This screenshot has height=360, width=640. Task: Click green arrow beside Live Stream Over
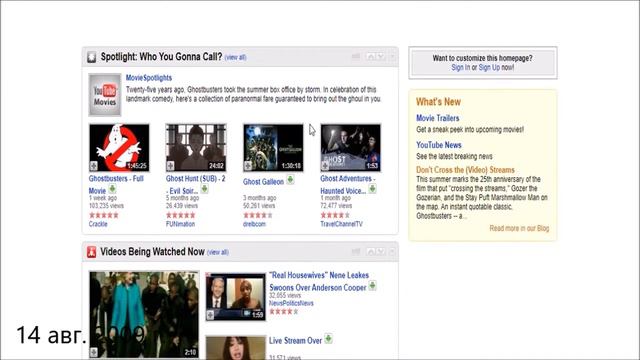click(x=328, y=338)
